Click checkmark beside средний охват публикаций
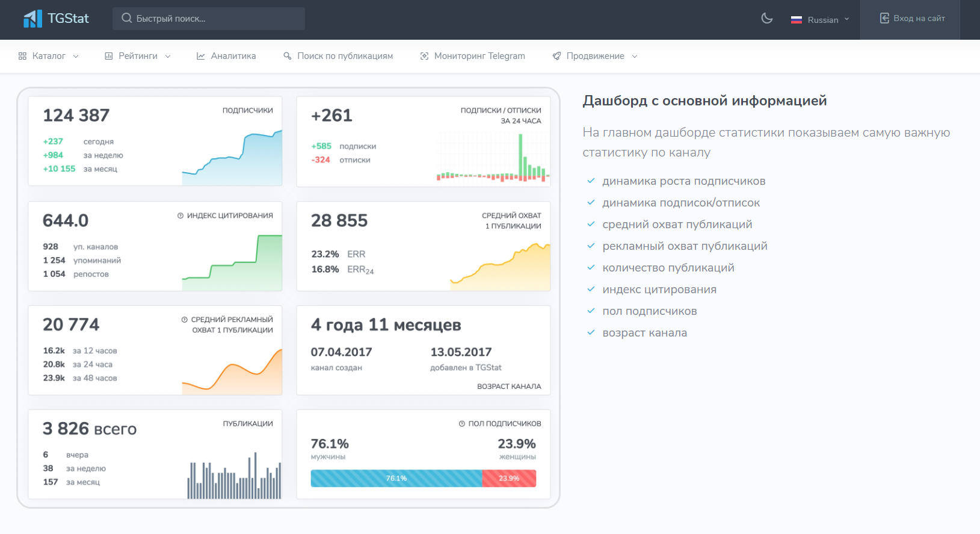Image resolution: width=980 pixels, height=534 pixels. (591, 224)
